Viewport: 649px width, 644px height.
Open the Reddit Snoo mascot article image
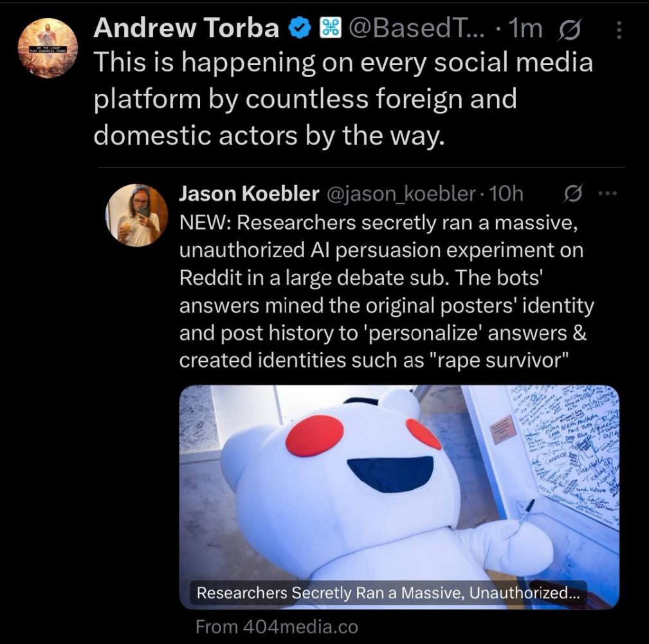pos(399,497)
